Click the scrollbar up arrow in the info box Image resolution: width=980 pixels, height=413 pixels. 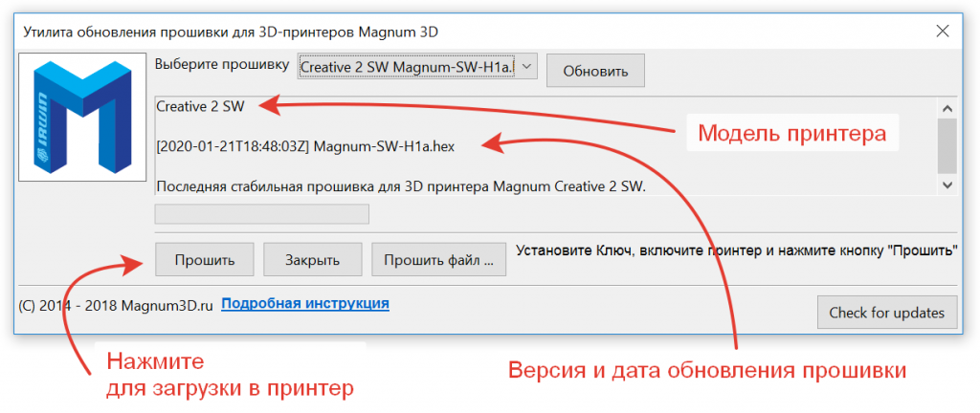pos(947,107)
